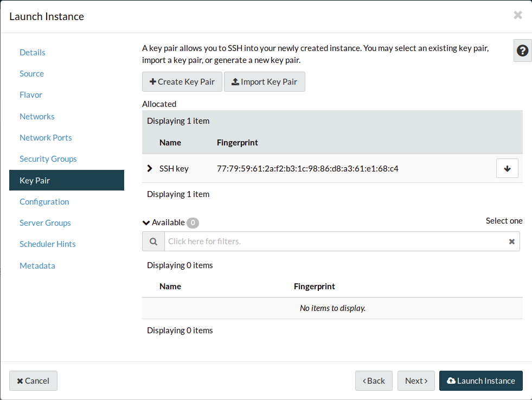Clear the filter with the x icon
Viewport: 532px width, 400px height.
(511, 242)
